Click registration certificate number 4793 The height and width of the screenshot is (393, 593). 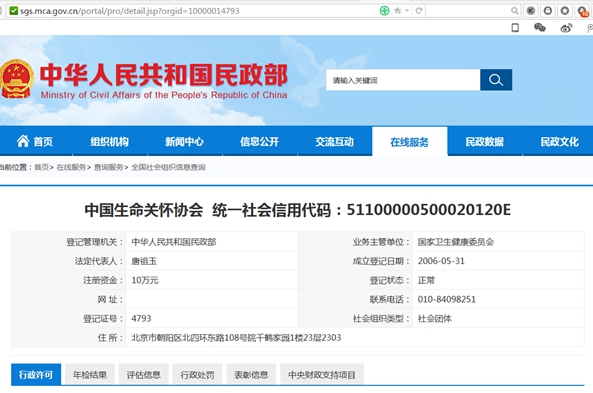[141, 318]
